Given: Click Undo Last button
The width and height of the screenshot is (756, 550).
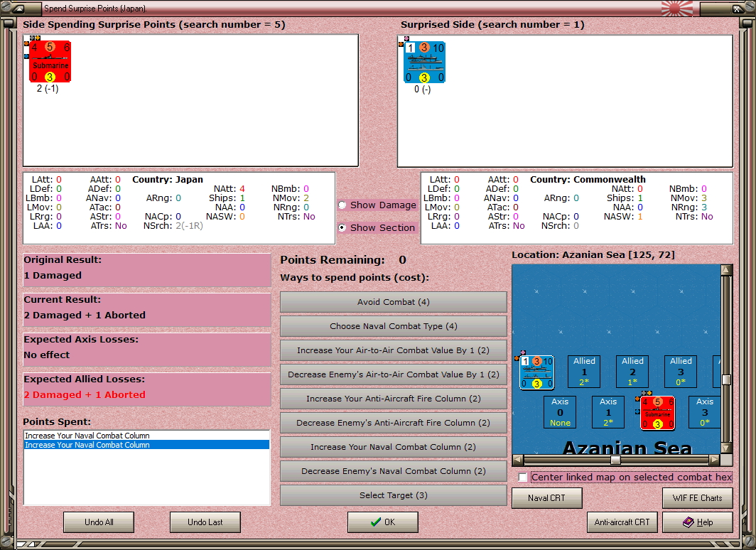Looking at the screenshot, I should point(205,522).
